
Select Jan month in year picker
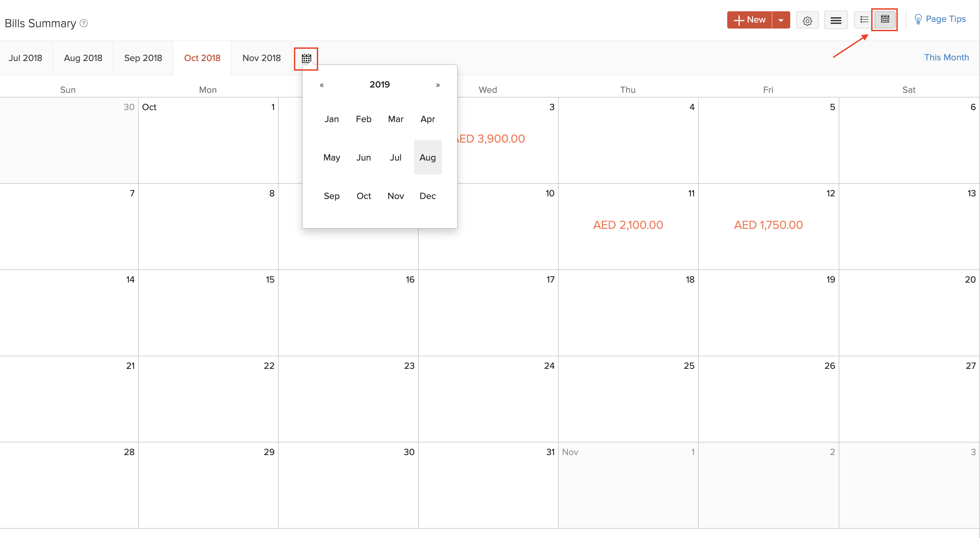pyautogui.click(x=331, y=119)
